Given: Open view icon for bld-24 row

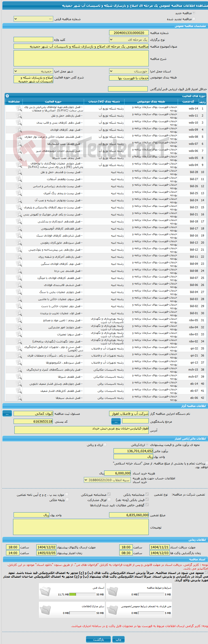Looking at the screenshot, I should pos(19,200).
